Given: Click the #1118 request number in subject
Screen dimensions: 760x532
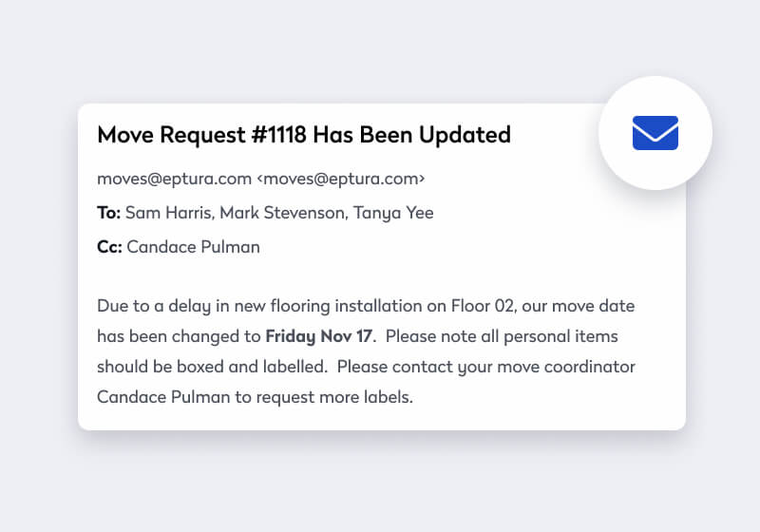Looking at the screenshot, I should coord(275,135).
